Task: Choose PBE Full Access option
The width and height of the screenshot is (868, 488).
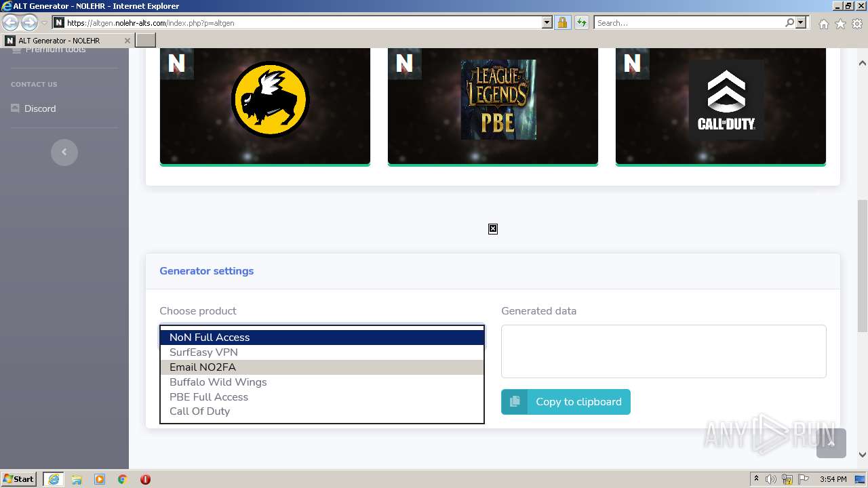Action: point(322,397)
